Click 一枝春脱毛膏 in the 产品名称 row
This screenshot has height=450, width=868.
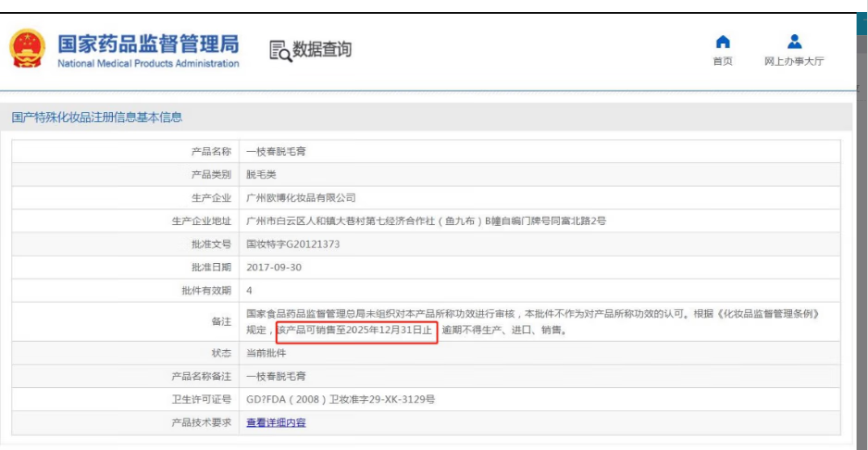pos(277,151)
